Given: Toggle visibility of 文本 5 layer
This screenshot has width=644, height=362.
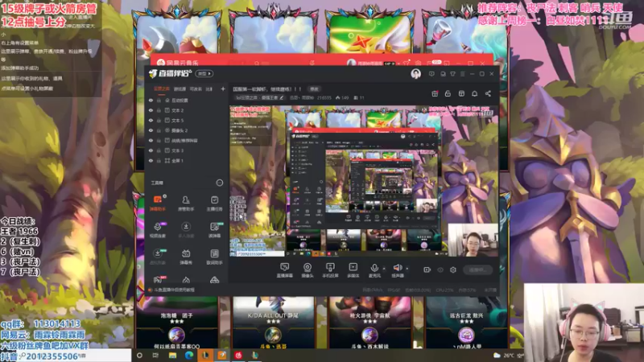Looking at the screenshot, I should tap(151, 120).
